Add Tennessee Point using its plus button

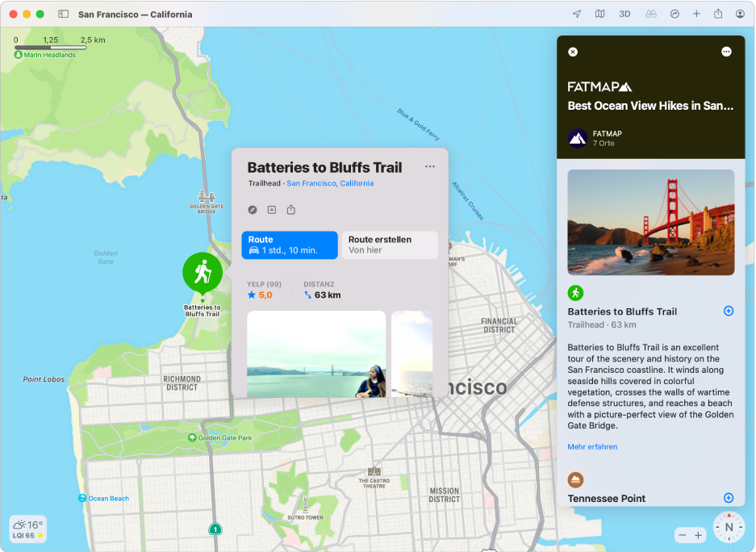(729, 498)
